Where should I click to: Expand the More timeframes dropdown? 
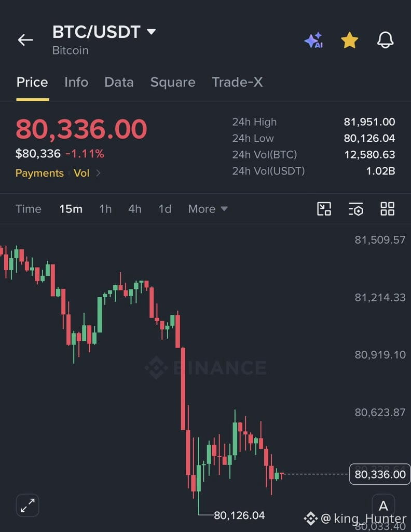[208, 209]
